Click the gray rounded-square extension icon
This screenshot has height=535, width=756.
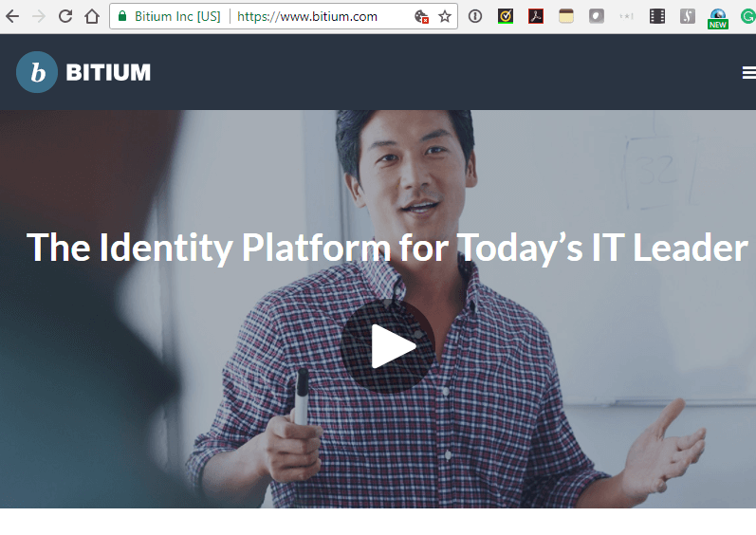597,16
